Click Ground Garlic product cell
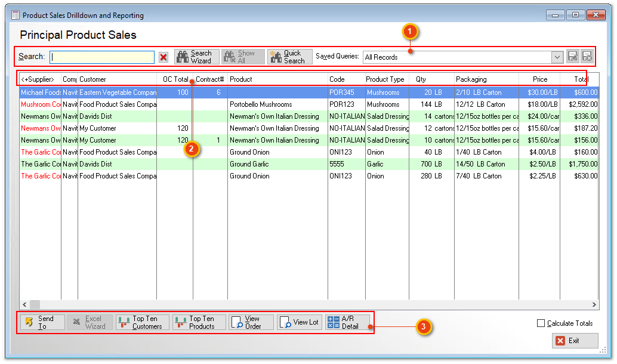This screenshot has height=364, width=617. tap(277, 164)
